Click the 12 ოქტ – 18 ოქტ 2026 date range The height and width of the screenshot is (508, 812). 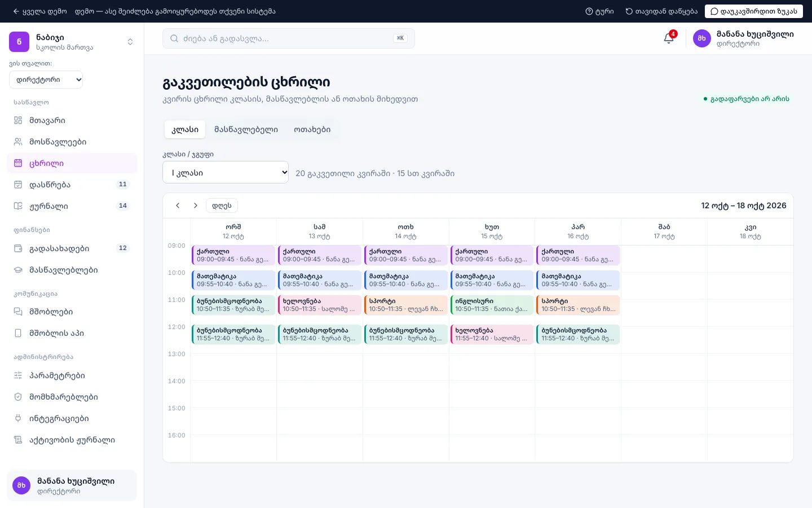point(744,205)
